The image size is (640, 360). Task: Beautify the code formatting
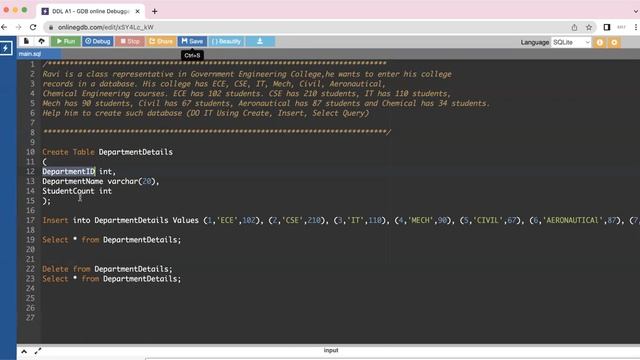tap(227, 41)
